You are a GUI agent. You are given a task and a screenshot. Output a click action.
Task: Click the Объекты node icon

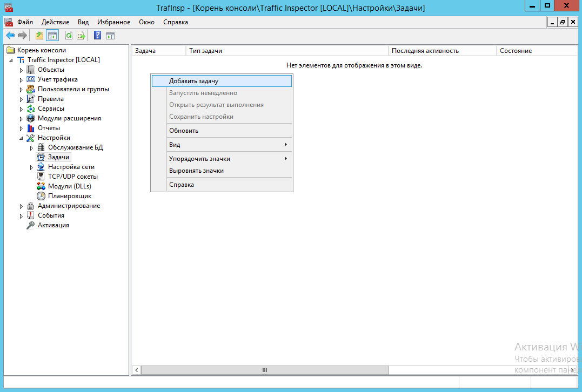pyautogui.click(x=31, y=70)
